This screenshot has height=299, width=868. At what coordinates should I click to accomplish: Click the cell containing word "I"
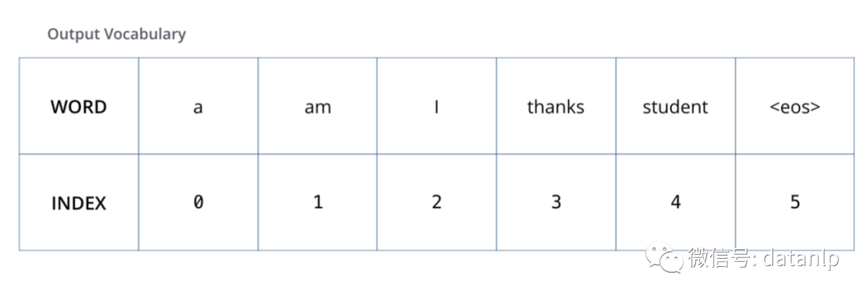pyautogui.click(x=436, y=106)
